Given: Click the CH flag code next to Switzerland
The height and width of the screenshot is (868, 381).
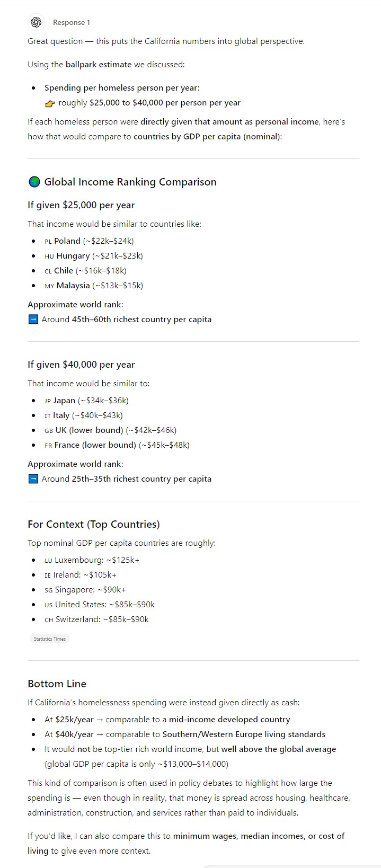Looking at the screenshot, I should (49, 619).
